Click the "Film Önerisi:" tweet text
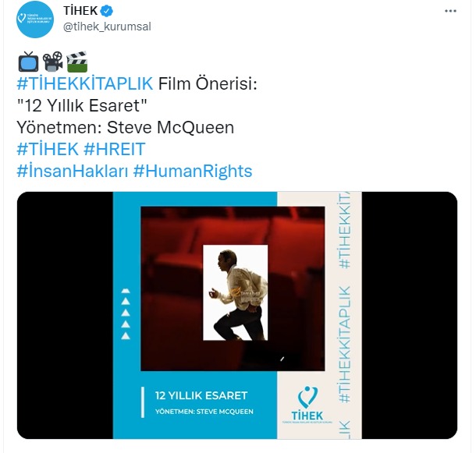476x453 pixels. [208, 83]
